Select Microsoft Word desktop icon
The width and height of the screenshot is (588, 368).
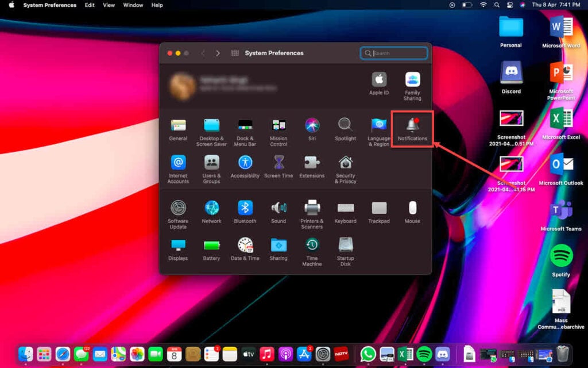click(561, 32)
